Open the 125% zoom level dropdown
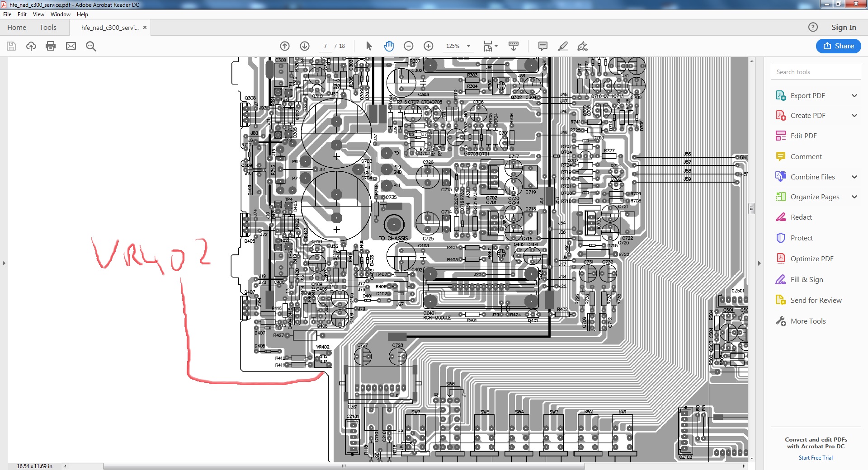 tap(468, 46)
